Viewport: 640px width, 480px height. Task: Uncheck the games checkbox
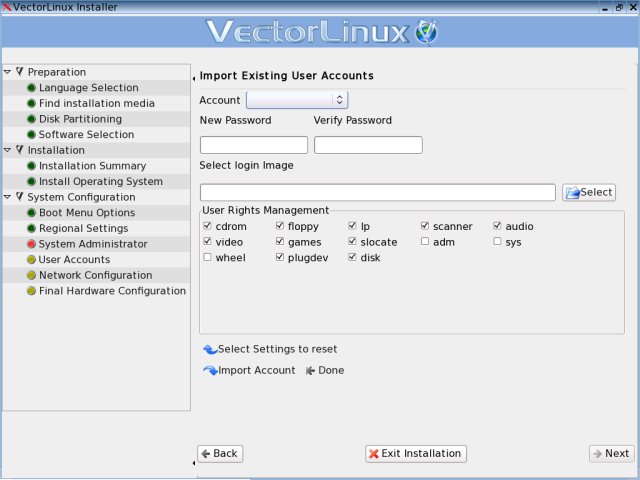pos(280,242)
